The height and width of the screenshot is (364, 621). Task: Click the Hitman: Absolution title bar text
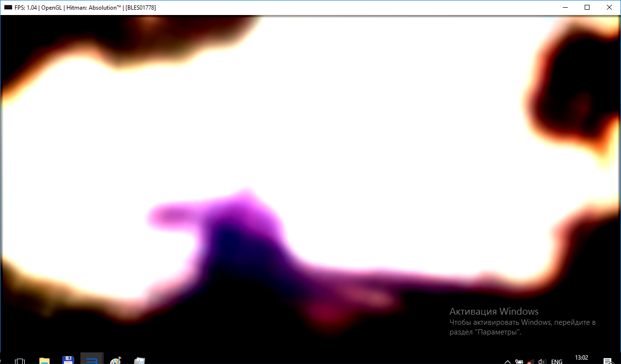pyautogui.click(x=85, y=7)
